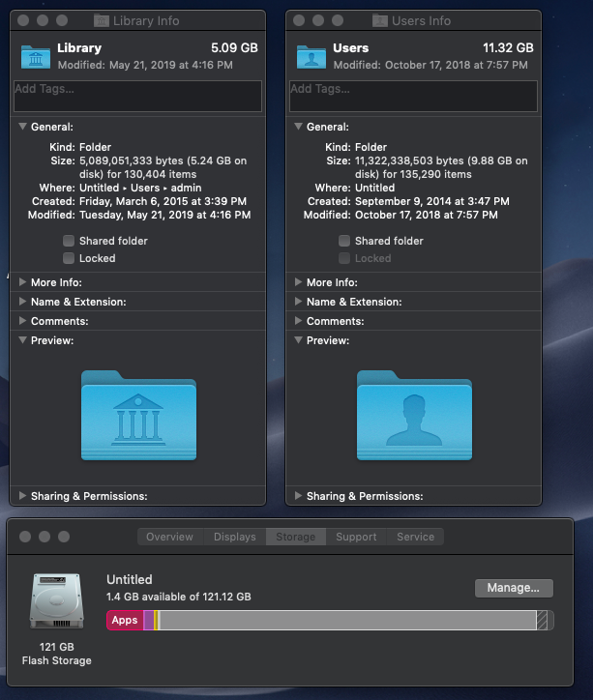593x700 pixels.
Task: Expand Comments in Library Info
Action: (x=22, y=321)
